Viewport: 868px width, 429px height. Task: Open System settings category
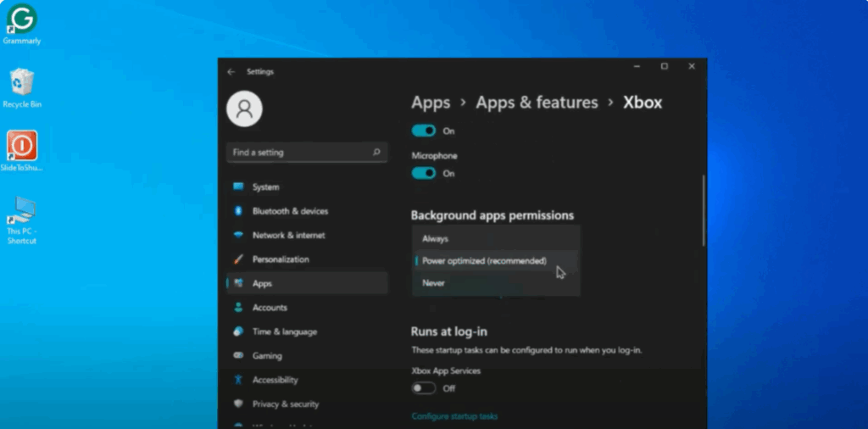307,187
